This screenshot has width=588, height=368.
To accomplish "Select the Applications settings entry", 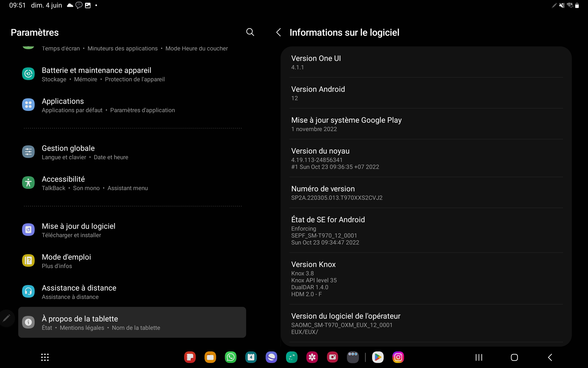I will (132, 105).
